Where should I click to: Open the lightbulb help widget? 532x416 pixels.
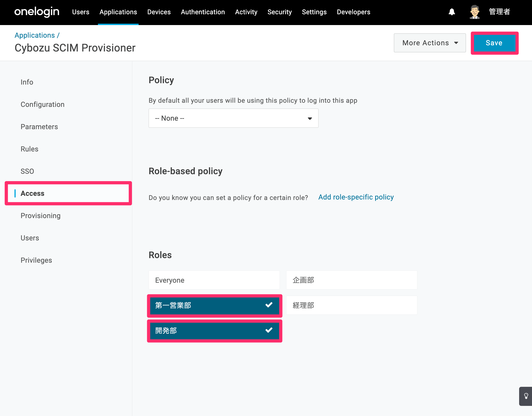tap(526, 396)
